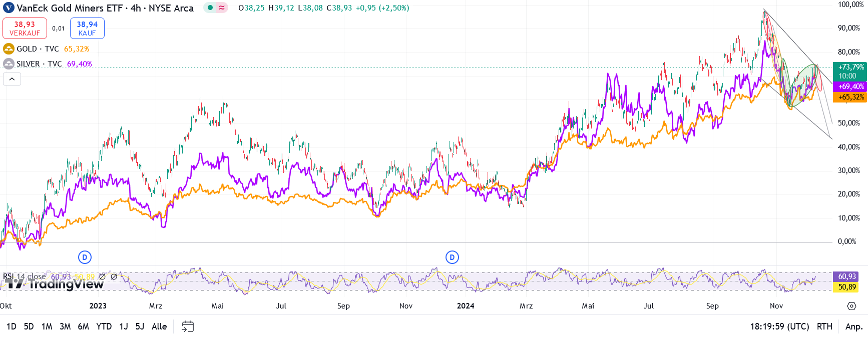The height and width of the screenshot is (337, 868).
Task: Click the 2024 label on time axis
Action: click(x=466, y=306)
